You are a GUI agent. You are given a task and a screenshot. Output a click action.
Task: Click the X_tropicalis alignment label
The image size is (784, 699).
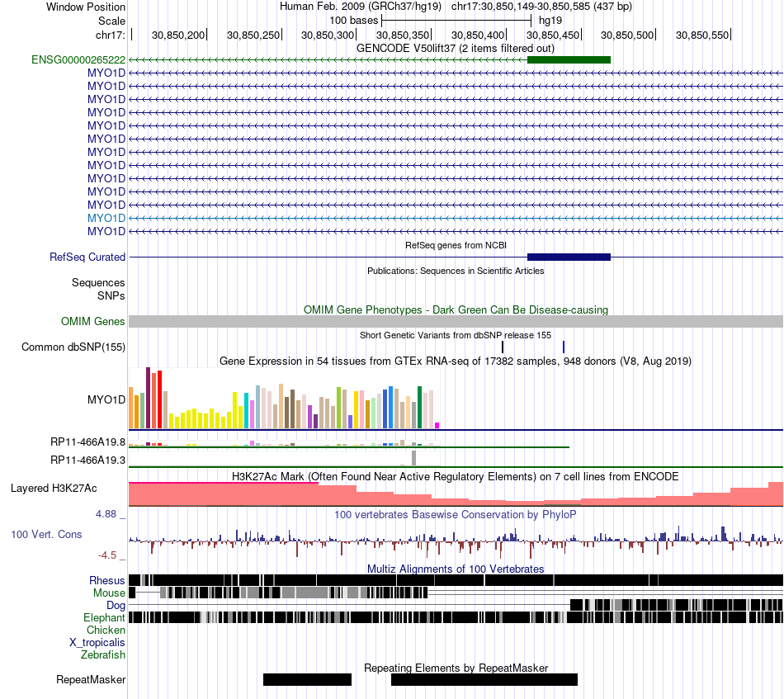[x=97, y=643]
